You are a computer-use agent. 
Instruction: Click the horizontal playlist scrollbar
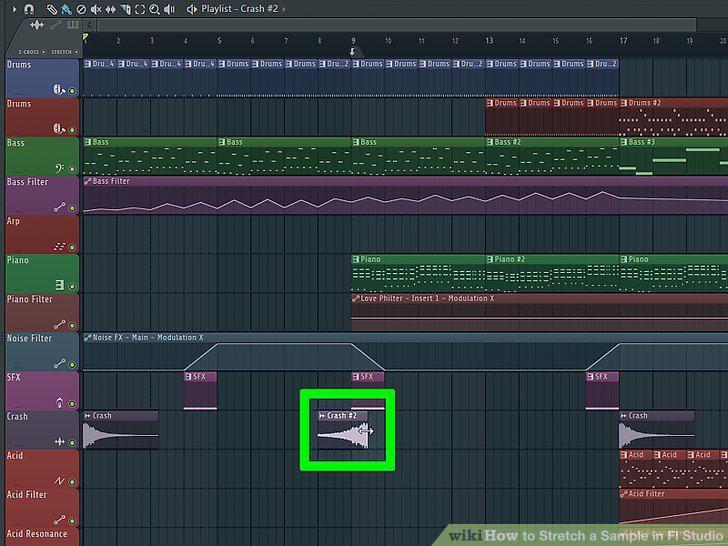[396, 25]
